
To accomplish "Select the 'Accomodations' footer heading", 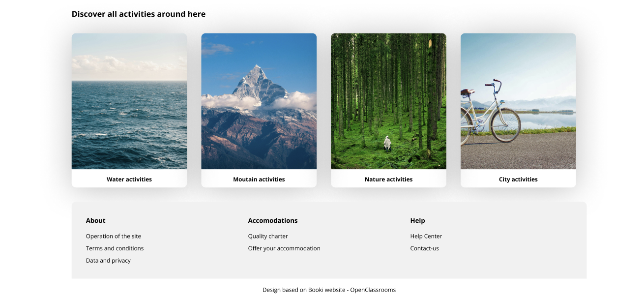I will 273,221.
